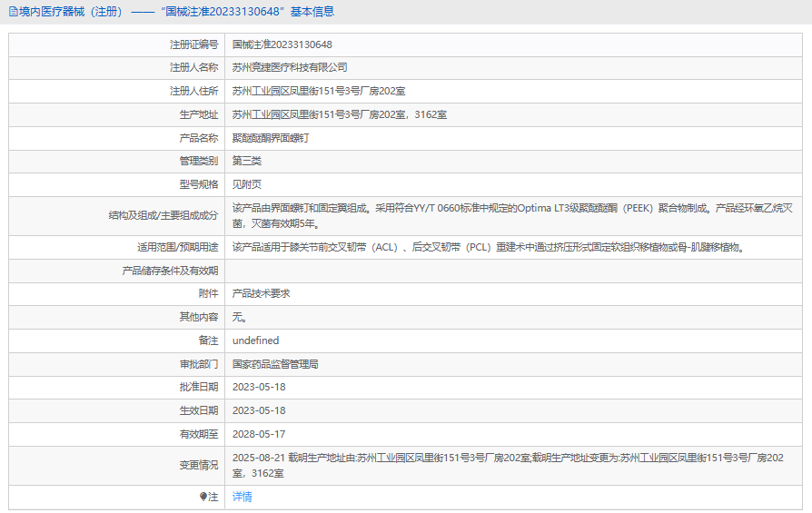Click the document icon beside the page title
812x513 pixels.
(12, 12)
